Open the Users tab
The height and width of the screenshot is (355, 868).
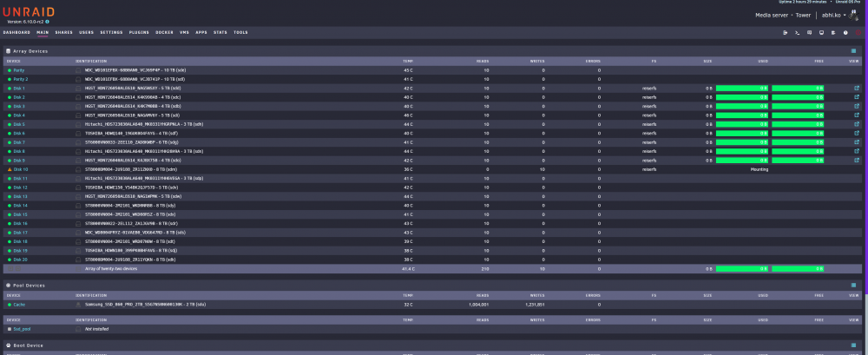[x=86, y=33]
